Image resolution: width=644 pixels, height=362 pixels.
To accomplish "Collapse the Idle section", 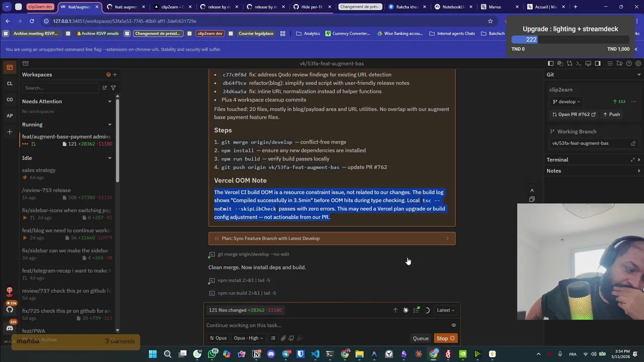I will point(110,158).
